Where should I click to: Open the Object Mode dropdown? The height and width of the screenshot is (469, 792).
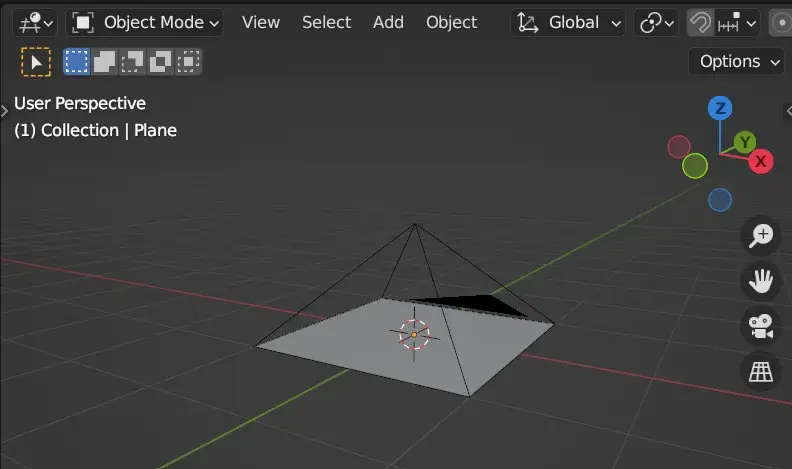tap(144, 23)
